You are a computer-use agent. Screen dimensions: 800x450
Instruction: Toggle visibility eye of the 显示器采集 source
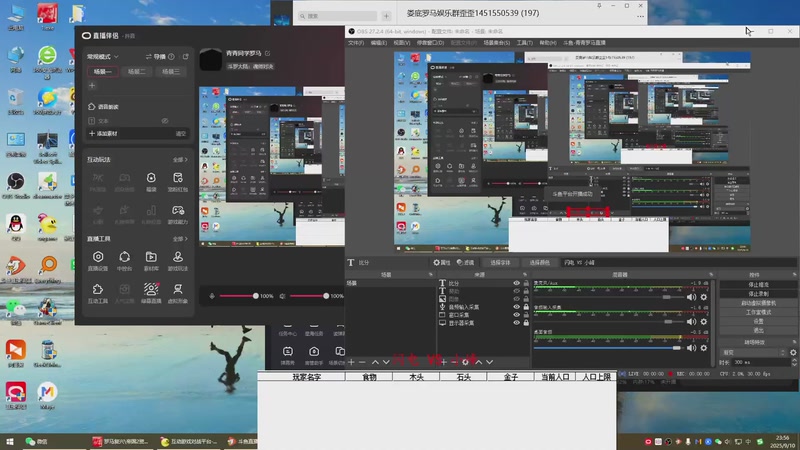pos(516,323)
